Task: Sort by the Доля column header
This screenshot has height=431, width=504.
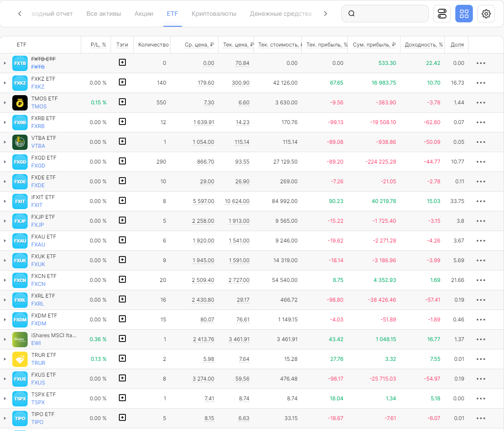Action: click(x=457, y=45)
